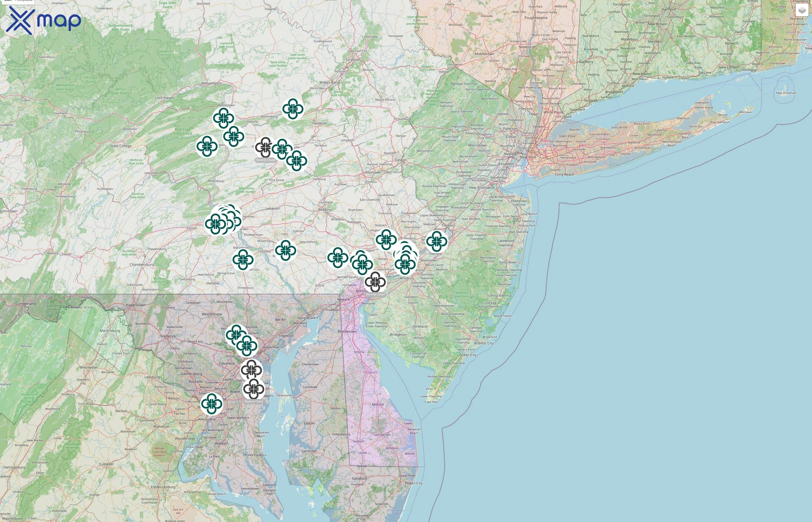This screenshot has height=522, width=812.
Task: Click the Coudersport town label
Action: coord(104,8)
